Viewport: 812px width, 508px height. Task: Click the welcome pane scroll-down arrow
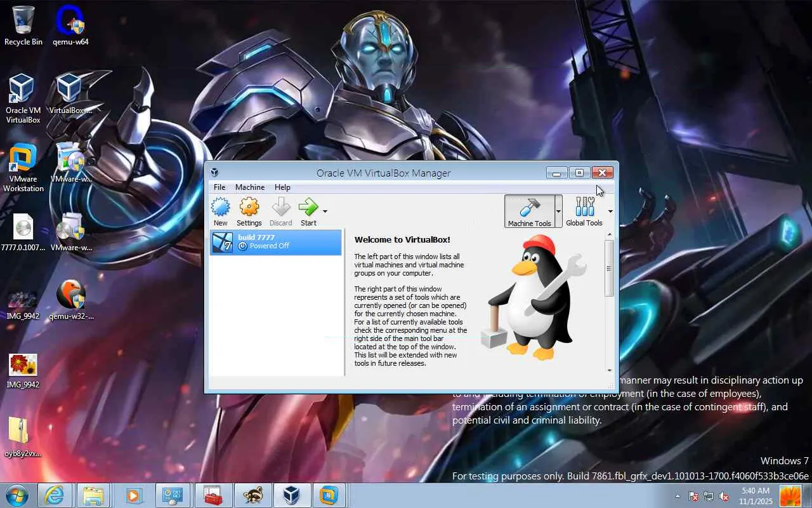[609, 370]
